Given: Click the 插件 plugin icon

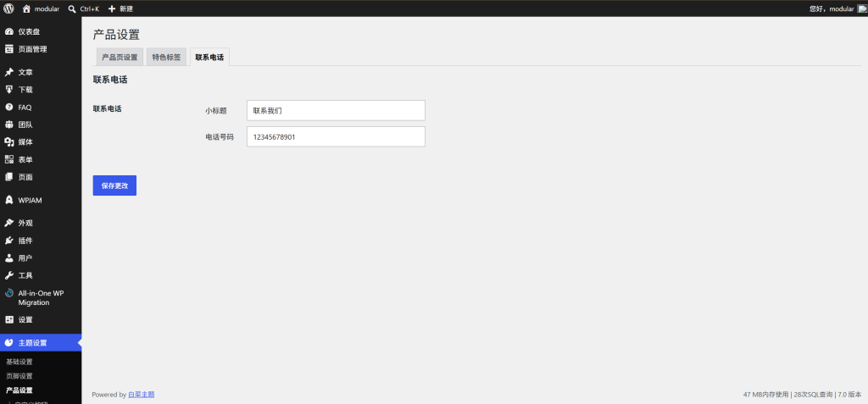Looking at the screenshot, I should tap(8, 241).
